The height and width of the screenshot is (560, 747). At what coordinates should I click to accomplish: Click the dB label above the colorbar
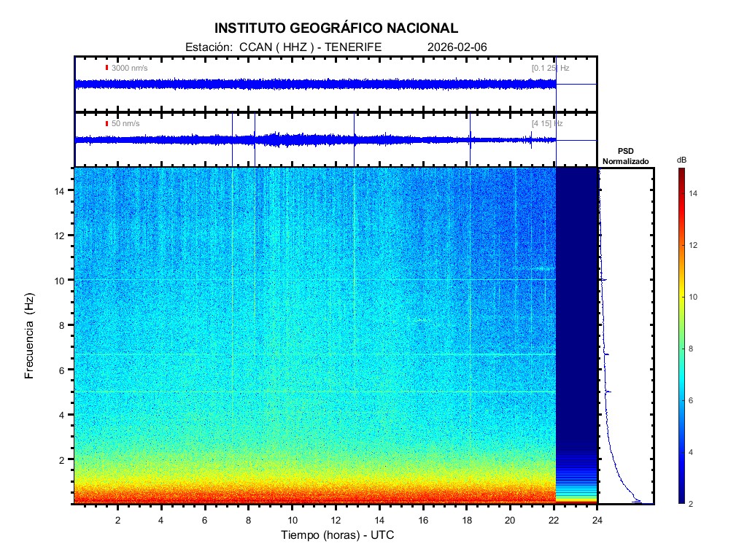681,159
